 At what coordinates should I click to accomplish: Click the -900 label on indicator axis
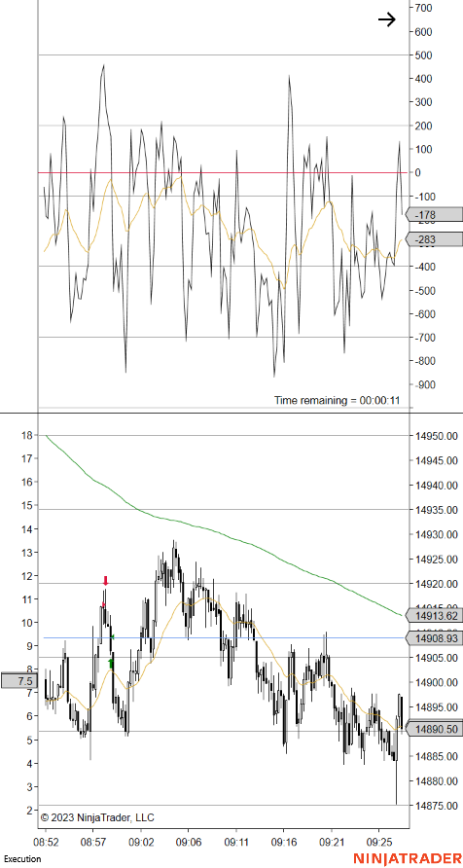click(424, 384)
